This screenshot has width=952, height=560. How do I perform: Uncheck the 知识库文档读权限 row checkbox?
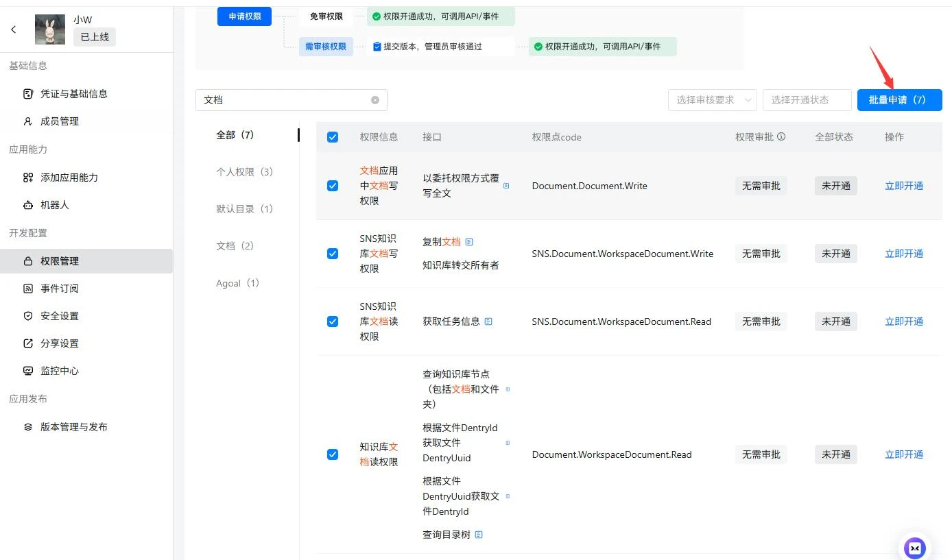pos(333,454)
